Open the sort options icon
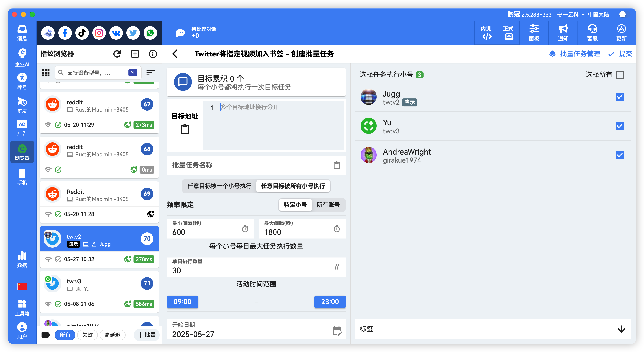Screen dimensions: 644x352 [150, 73]
